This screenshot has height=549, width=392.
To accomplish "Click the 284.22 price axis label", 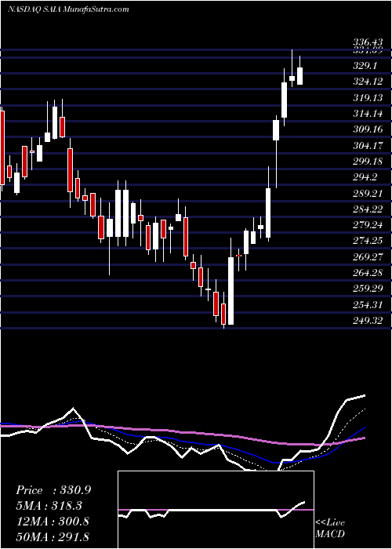I will coord(368,209).
